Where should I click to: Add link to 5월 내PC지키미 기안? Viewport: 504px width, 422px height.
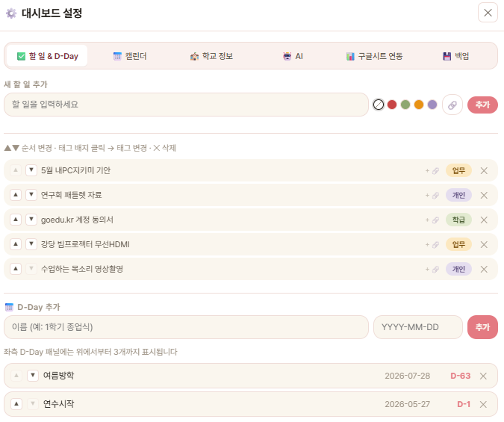(x=432, y=171)
